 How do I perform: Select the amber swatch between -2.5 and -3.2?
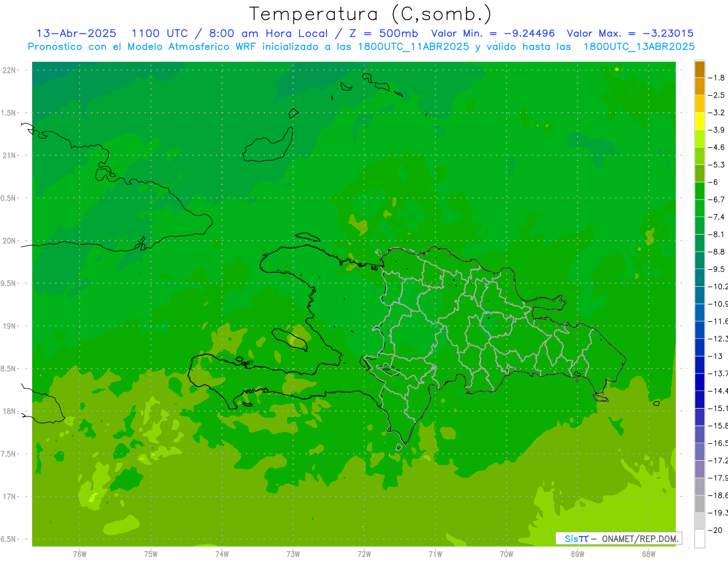tap(699, 104)
